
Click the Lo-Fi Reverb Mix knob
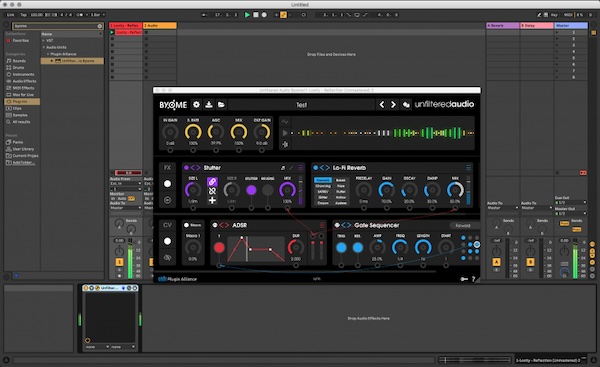click(x=455, y=190)
